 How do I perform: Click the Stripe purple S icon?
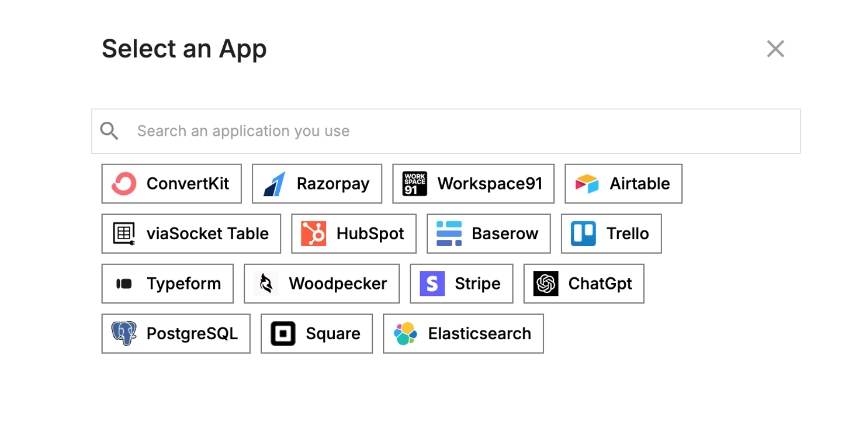coord(432,284)
